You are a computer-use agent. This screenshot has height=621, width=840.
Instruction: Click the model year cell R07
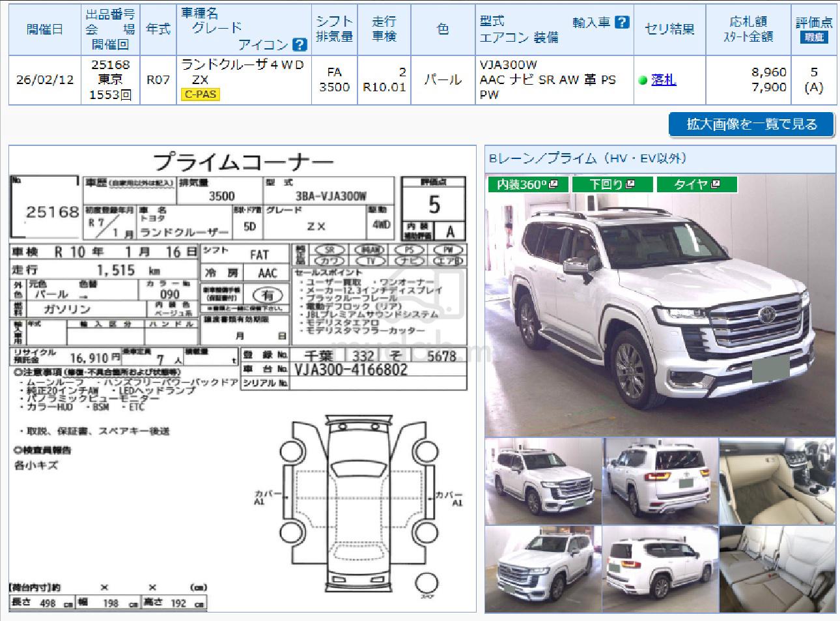click(158, 80)
